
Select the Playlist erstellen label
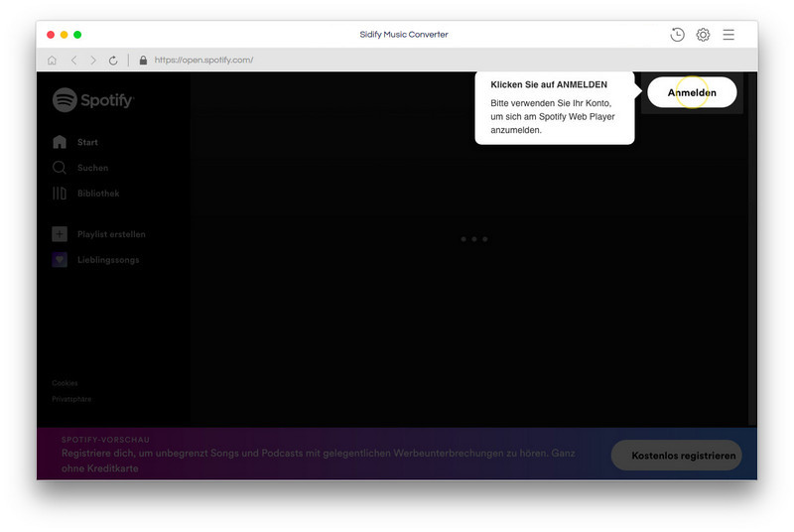point(111,234)
